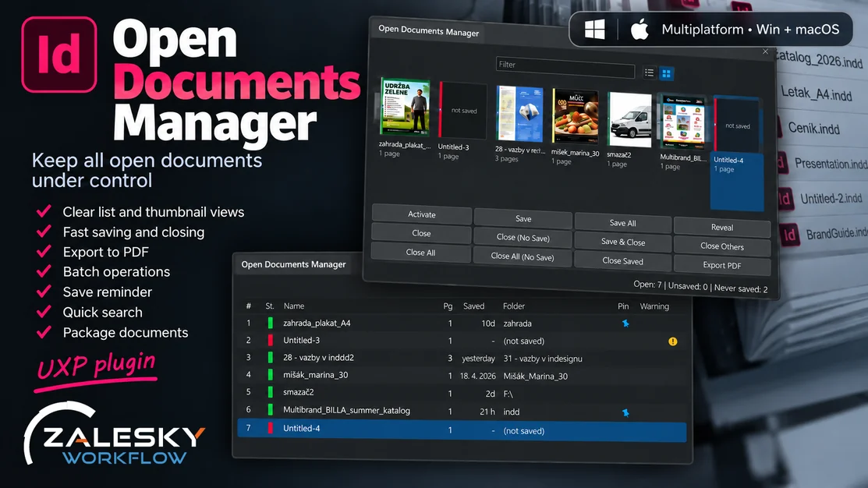This screenshot has height=488, width=868.
Task: Select row Multibrand_BILLA_summer_katalog
Action: tap(462, 411)
